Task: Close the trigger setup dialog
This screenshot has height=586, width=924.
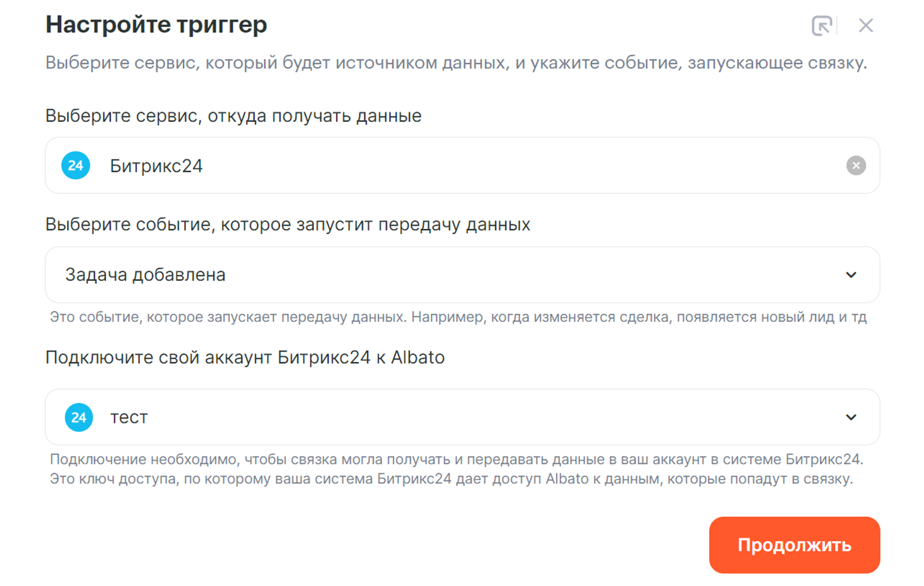Action: pyautogui.click(x=865, y=25)
